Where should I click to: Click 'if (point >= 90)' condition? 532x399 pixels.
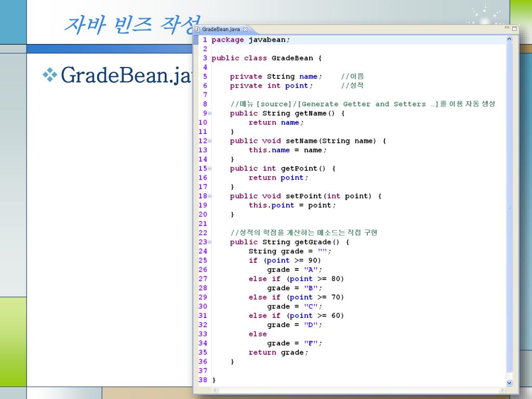coord(285,261)
